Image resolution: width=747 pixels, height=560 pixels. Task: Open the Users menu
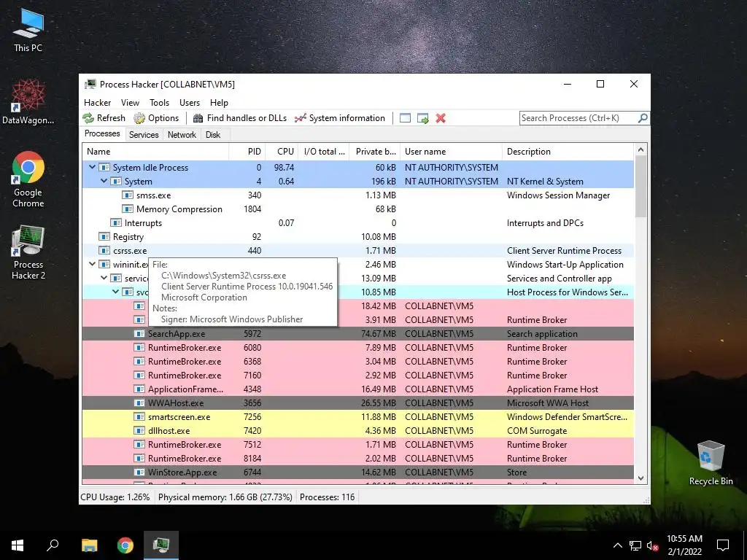(190, 102)
